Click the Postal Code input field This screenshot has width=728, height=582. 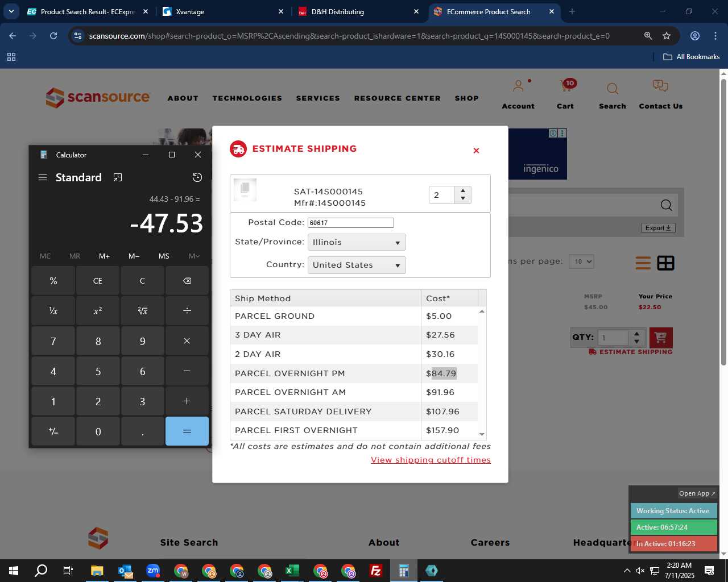click(x=350, y=223)
